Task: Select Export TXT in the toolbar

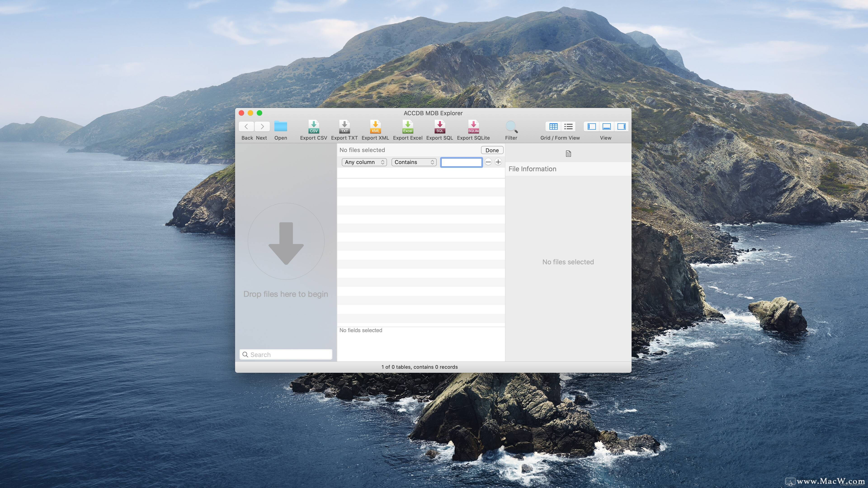Action: [344, 127]
